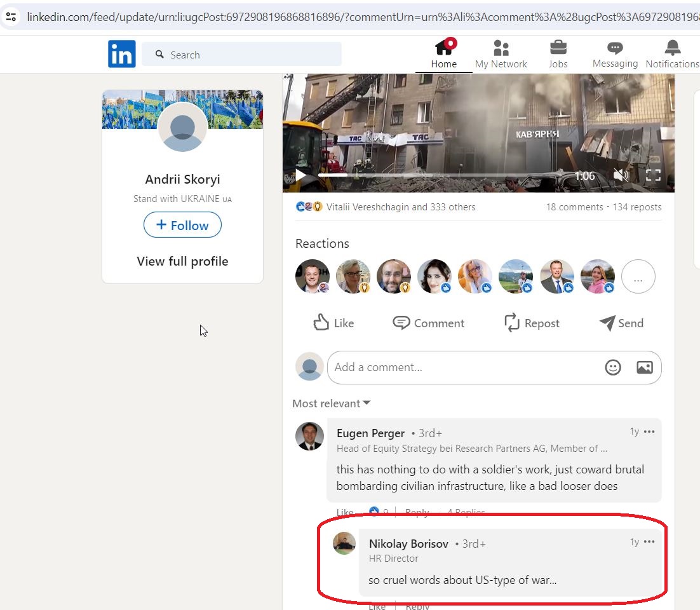View Notifications
The width and height of the screenshot is (700, 610).
pyautogui.click(x=672, y=53)
